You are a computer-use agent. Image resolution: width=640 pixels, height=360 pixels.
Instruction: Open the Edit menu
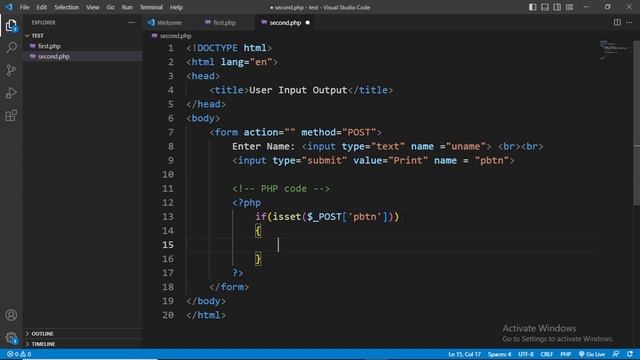(x=41, y=7)
